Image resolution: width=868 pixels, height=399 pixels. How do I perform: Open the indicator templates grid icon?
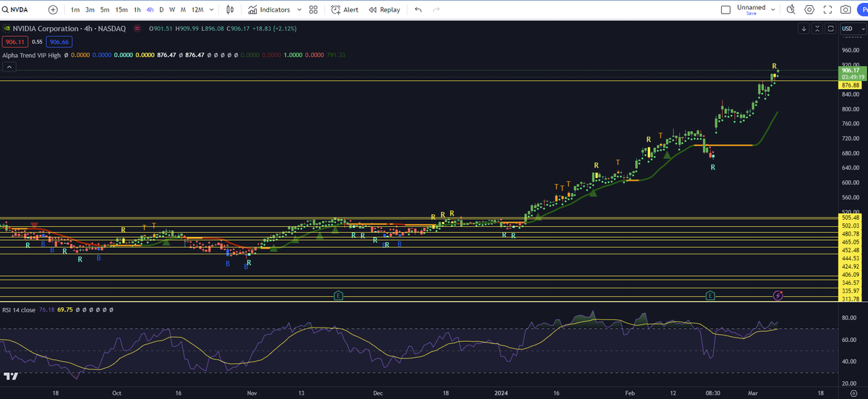tap(313, 10)
